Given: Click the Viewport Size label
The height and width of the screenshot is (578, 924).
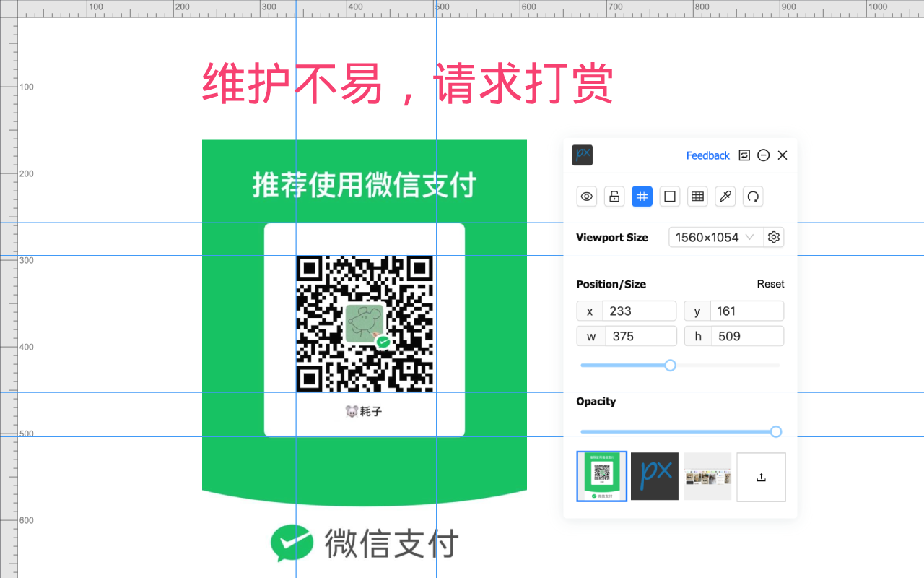Looking at the screenshot, I should [612, 237].
